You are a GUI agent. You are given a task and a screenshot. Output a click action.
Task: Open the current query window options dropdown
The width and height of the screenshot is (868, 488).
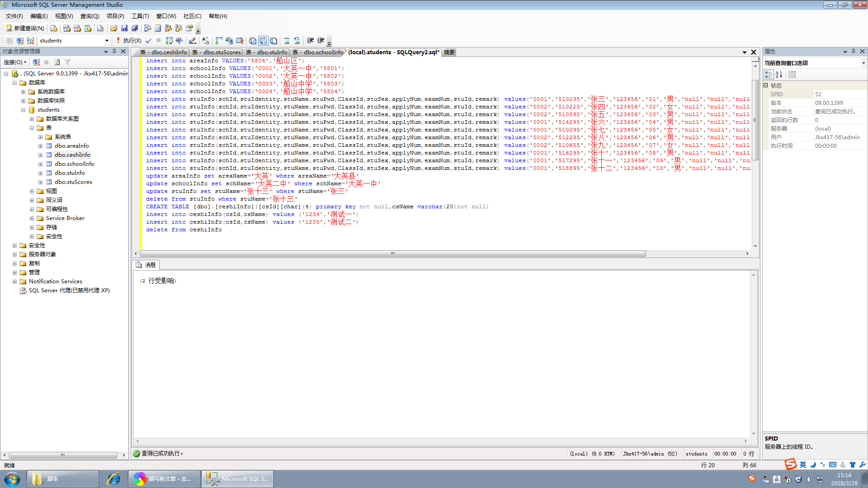863,63
